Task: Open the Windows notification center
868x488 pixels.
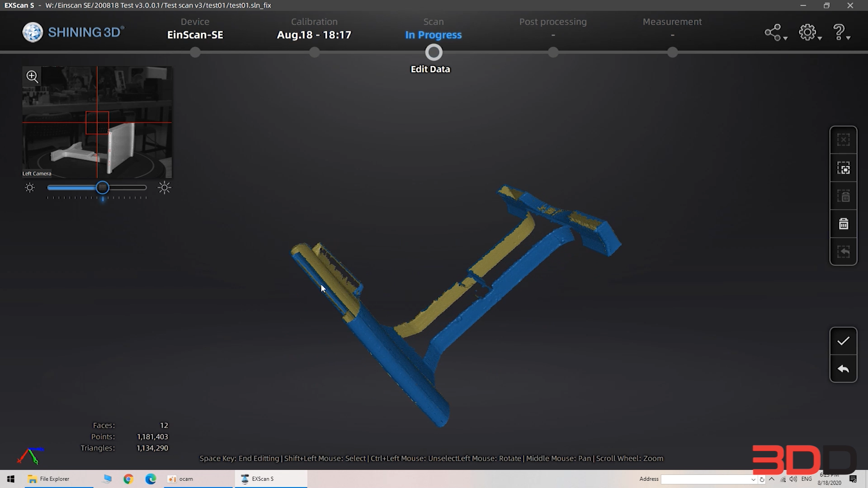Action: point(853,479)
